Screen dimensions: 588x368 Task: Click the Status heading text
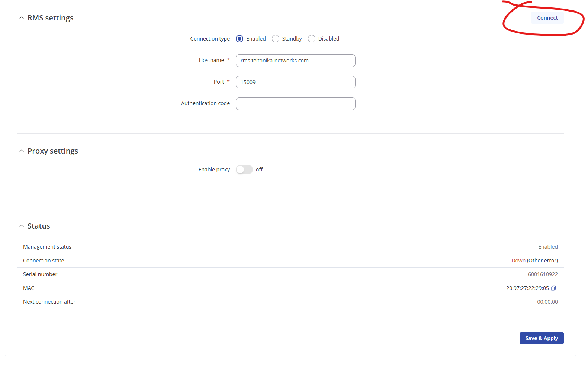(x=39, y=226)
